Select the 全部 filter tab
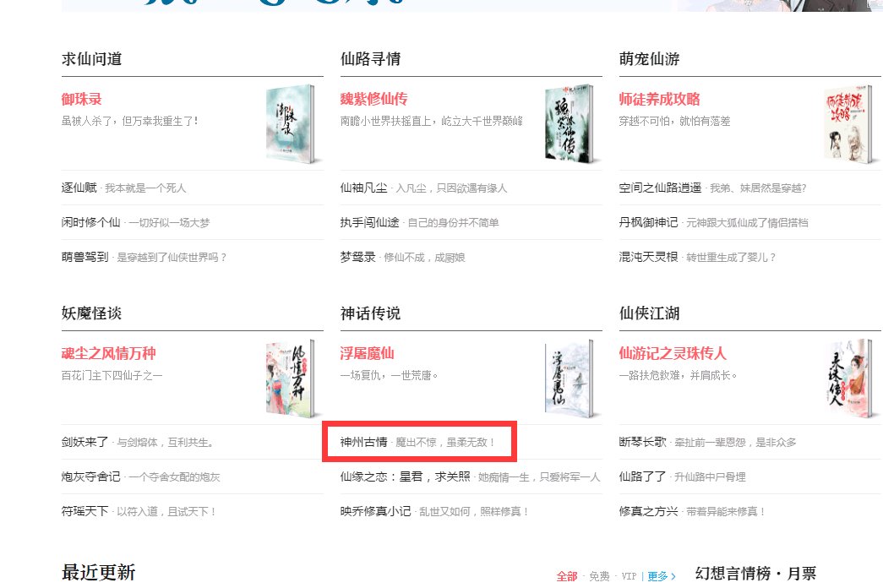Image resolution: width=883 pixels, height=588 pixels. (x=566, y=576)
